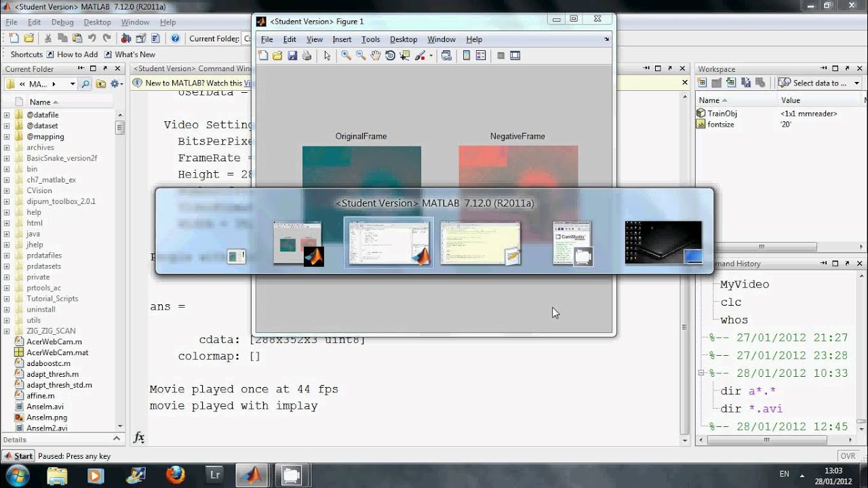Screen dimensions: 868x488
Task: Expand the prtools_ac folder node
Action: (x=7, y=287)
